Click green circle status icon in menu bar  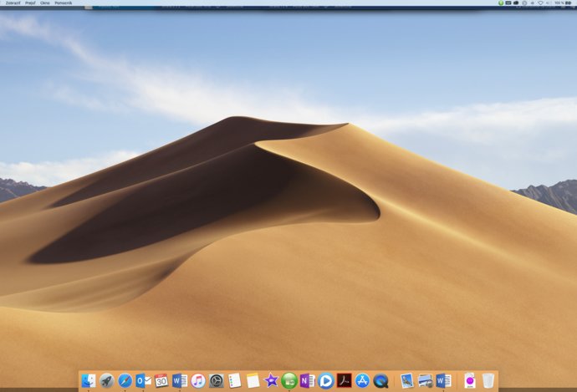(x=501, y=3)
